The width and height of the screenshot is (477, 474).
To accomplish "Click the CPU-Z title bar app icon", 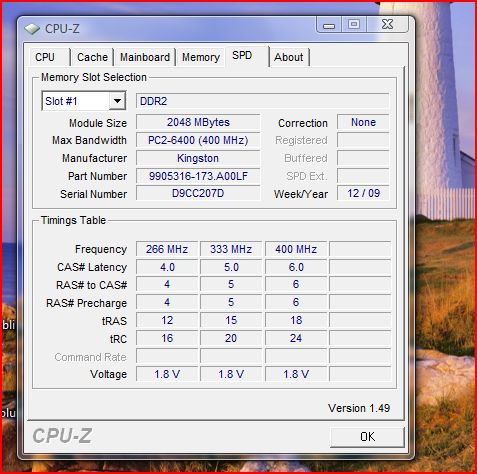I will click(32, 29).
